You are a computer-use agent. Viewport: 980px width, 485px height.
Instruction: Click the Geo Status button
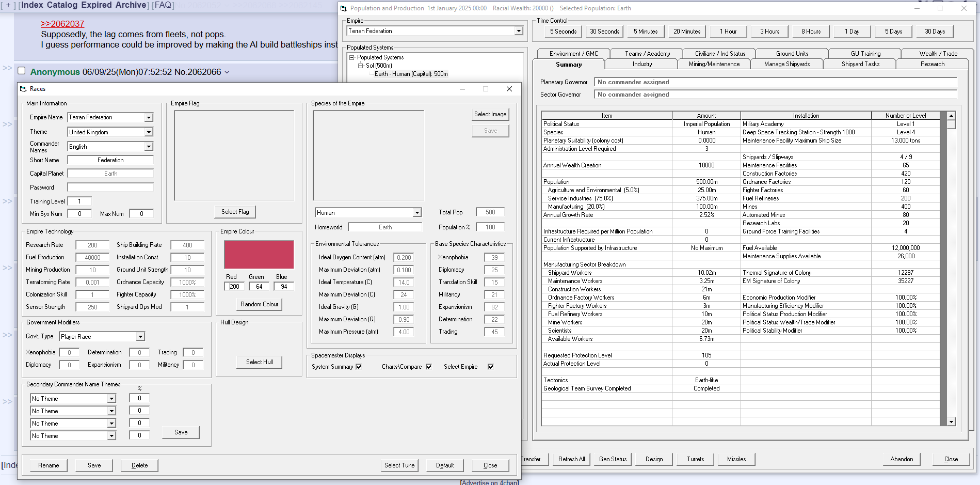613,459
